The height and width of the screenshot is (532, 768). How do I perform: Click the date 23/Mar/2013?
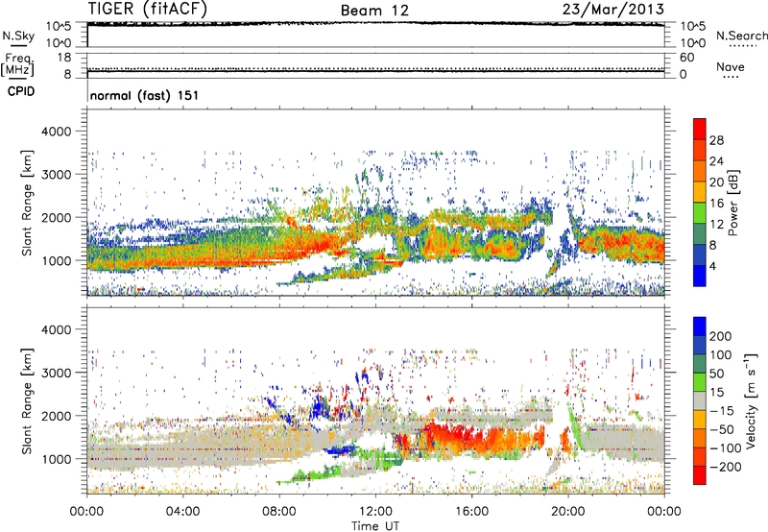click(x=613, y=9)
